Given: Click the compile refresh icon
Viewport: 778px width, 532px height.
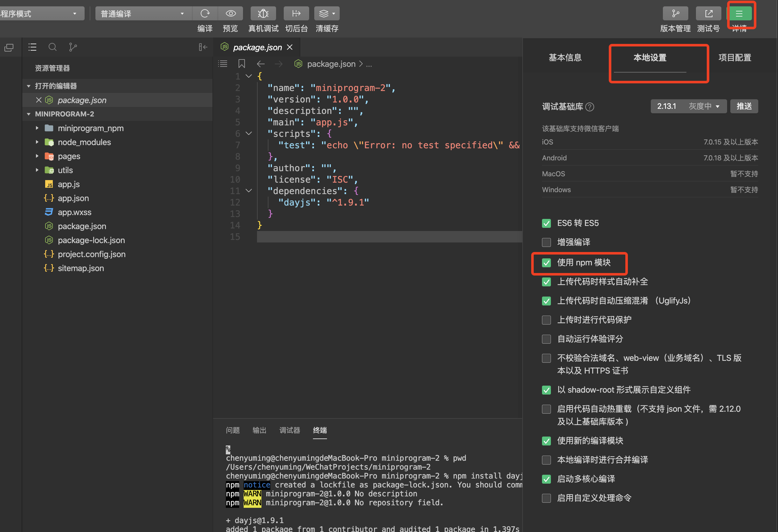Looking at the screenshot, I should (x=205, y=13).
